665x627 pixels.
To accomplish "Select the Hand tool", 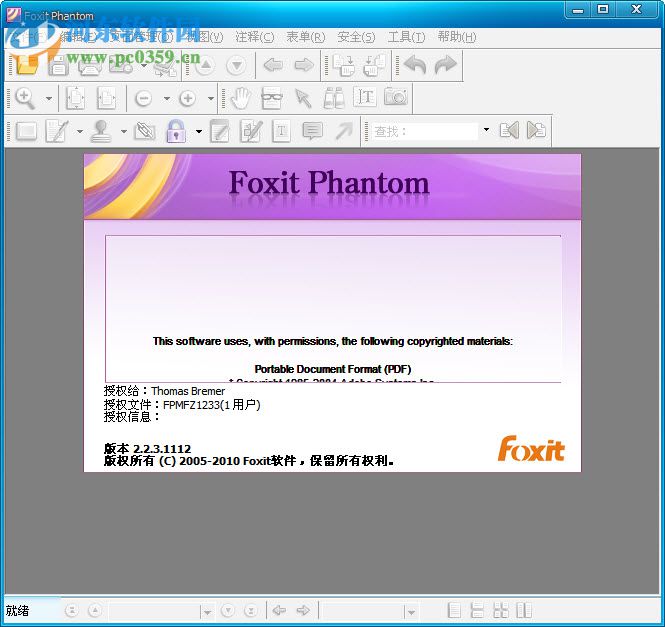I will [x=241, y=98].
